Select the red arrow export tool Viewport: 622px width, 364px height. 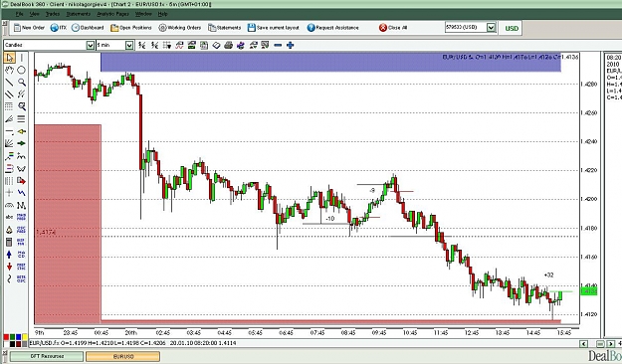click(22, 181)
